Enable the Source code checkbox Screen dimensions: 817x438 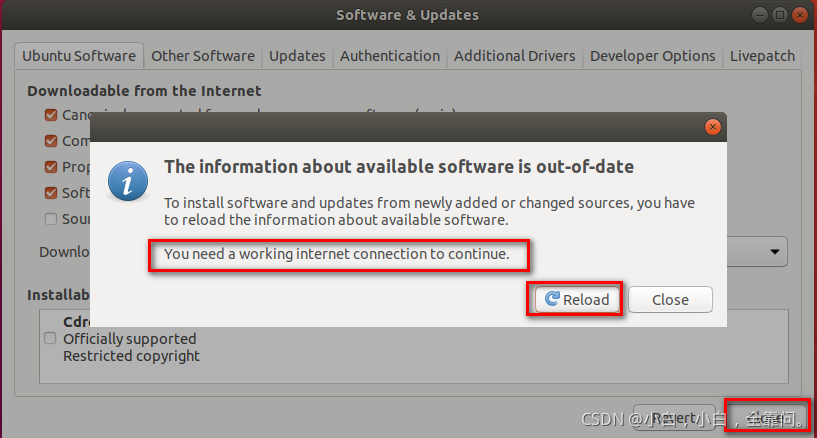(51, 219)
